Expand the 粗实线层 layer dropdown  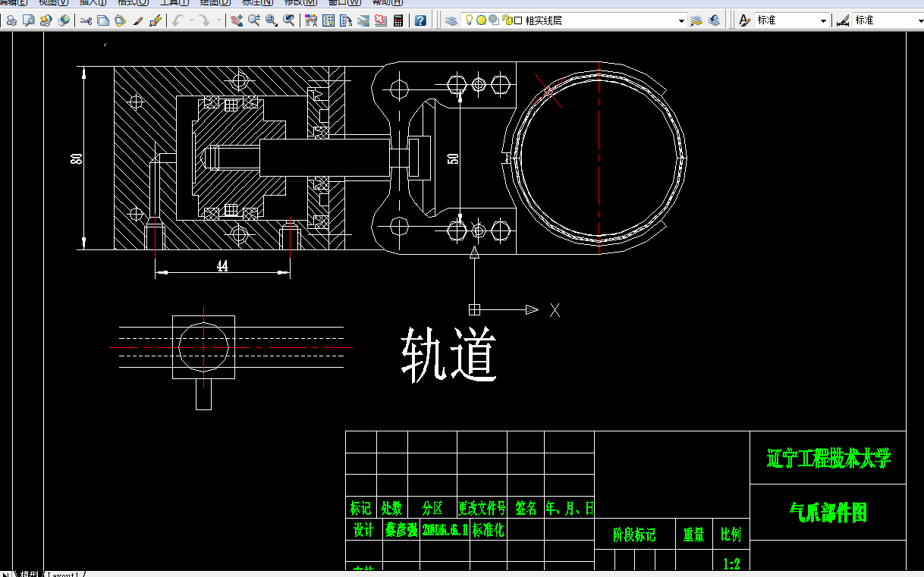(681, 20)
